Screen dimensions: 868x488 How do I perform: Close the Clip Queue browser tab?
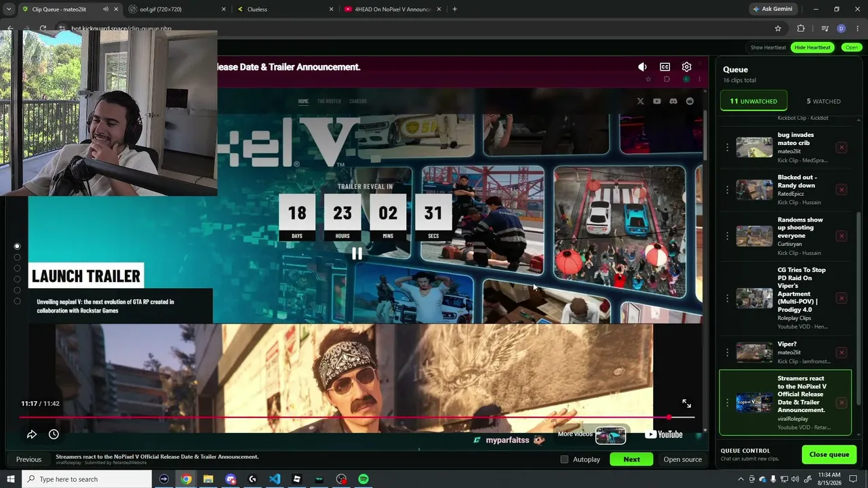pos(116,9)
